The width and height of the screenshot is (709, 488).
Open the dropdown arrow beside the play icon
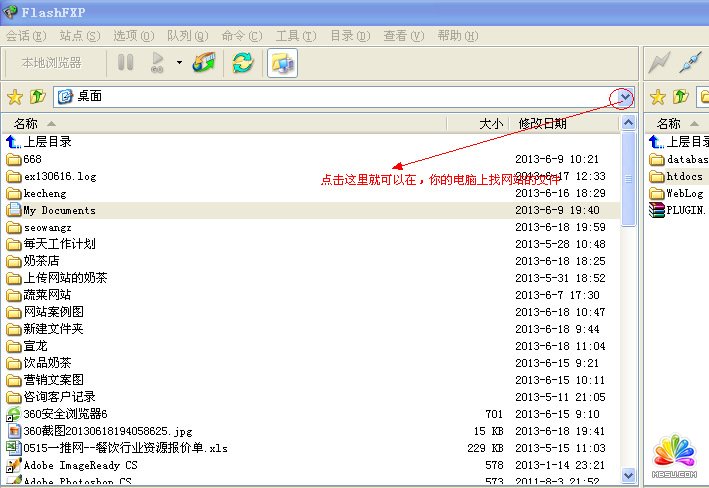[179, 63]
